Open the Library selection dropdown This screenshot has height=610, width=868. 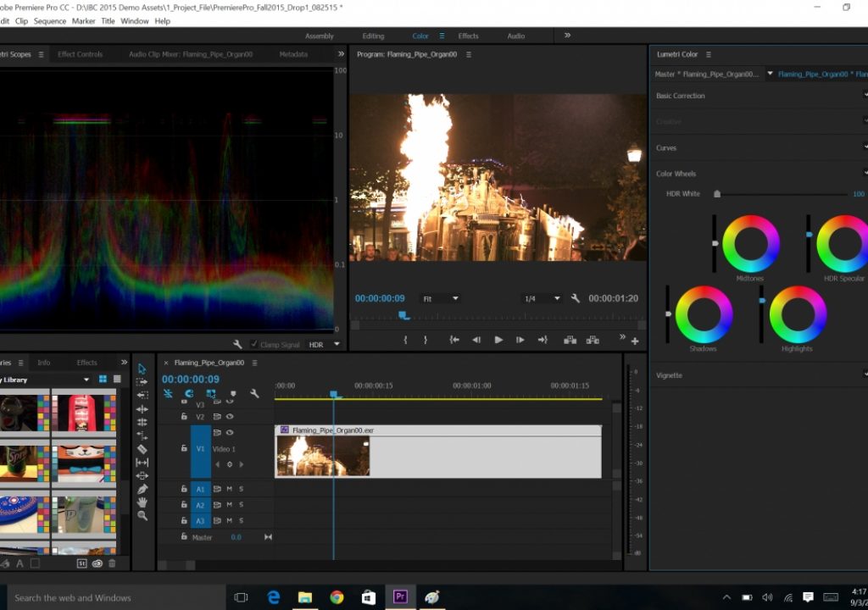click(86, 380)
